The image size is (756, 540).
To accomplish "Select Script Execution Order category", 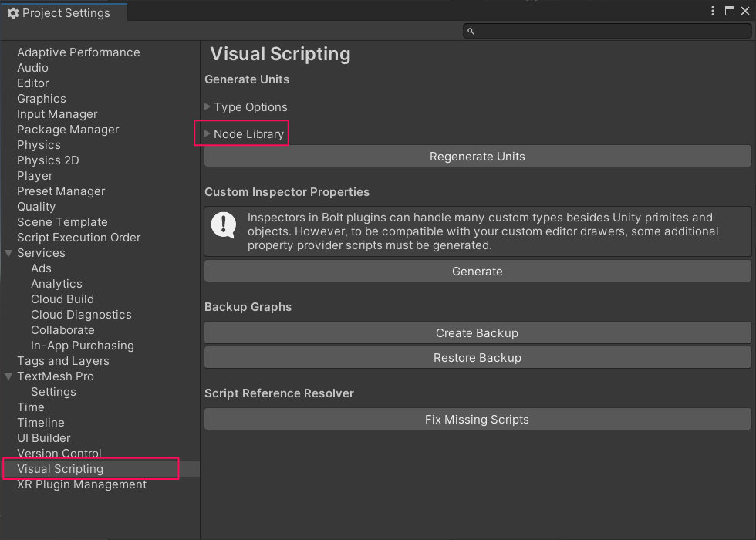I will [x=79, y=238].
